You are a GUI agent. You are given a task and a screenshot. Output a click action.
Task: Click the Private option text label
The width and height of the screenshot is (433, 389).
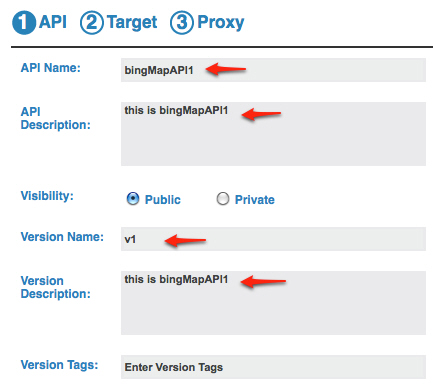[x=255, y=200]
